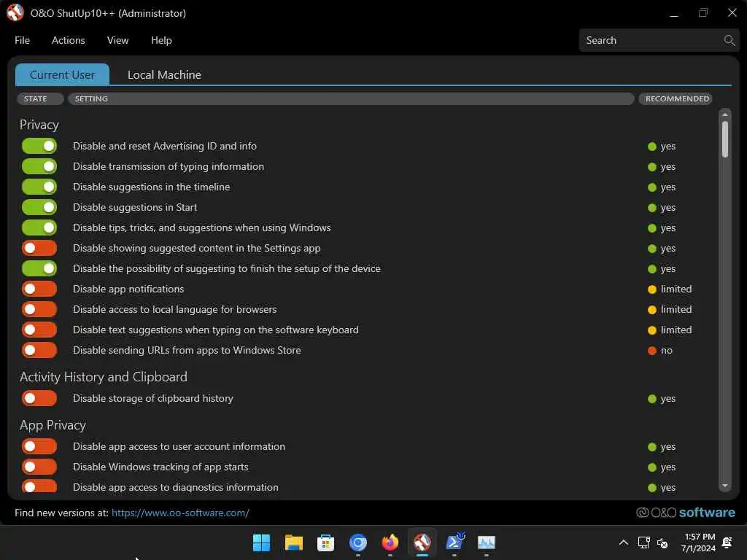
Task: Click 'no' recommendation for sending URLs
Action: click(x=660, y=351)
